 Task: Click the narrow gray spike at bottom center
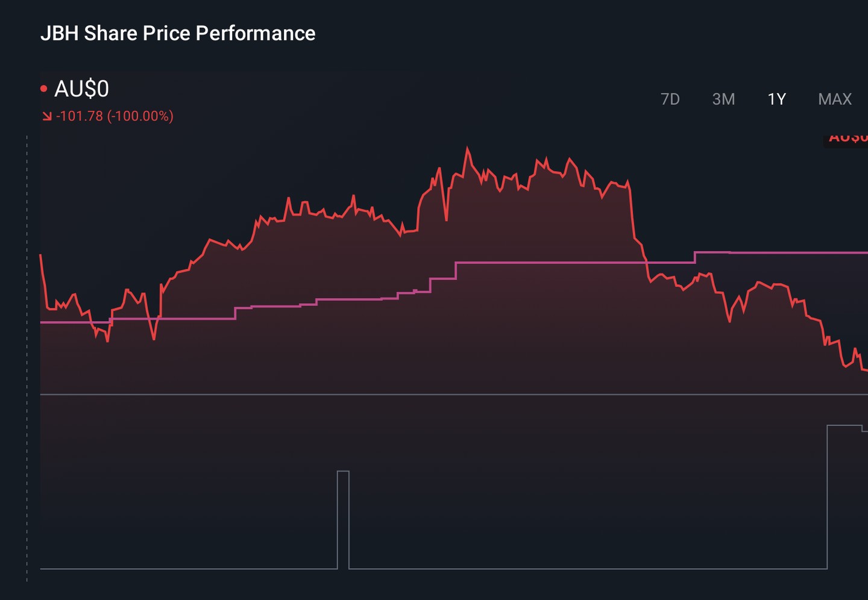pyautogui.click(x=343, y=519)
